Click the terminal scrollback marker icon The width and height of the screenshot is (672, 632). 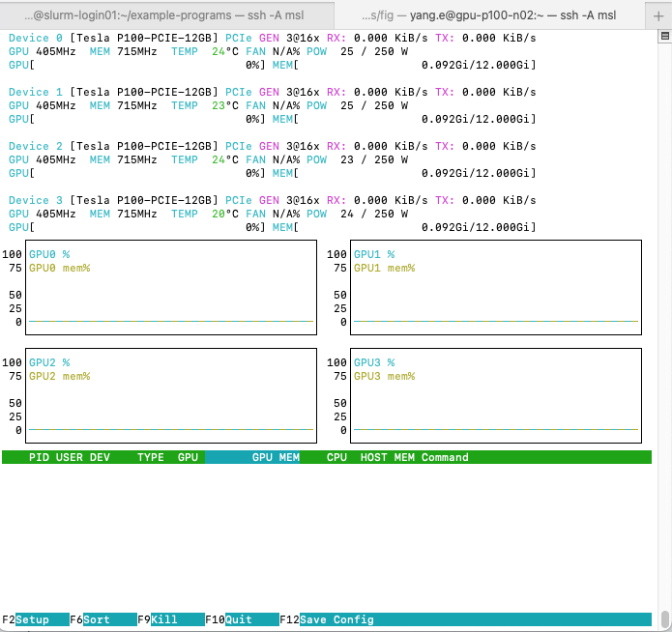pos(664,37)
